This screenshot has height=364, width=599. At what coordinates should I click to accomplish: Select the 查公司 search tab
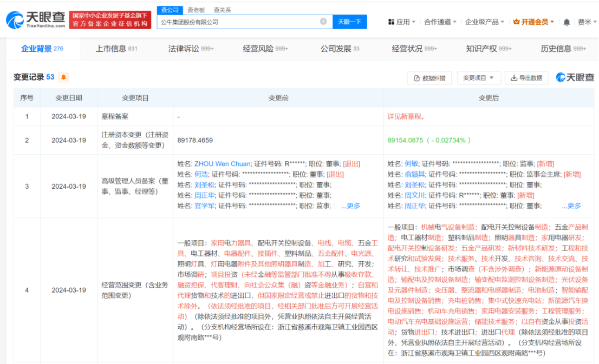pos(170,10)
